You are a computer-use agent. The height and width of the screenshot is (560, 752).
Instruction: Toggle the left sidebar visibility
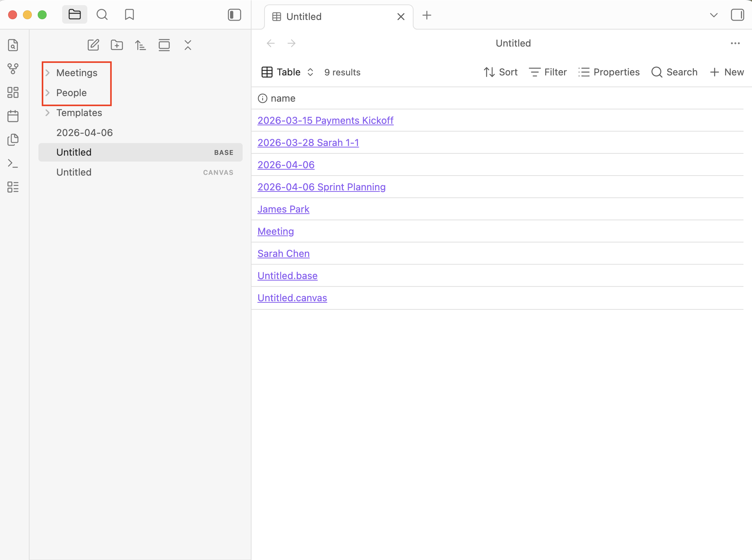point(234,15)
